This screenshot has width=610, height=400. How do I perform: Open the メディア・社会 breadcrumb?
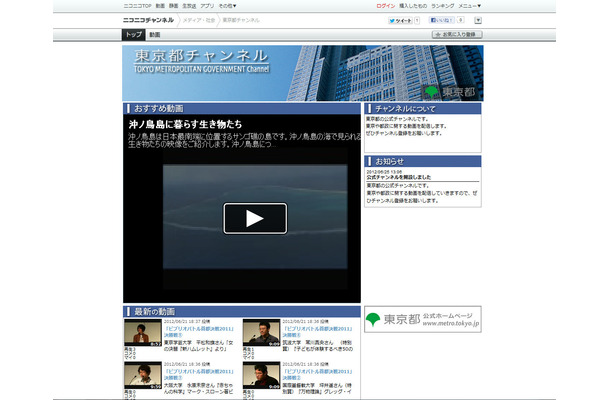[199, 20]
